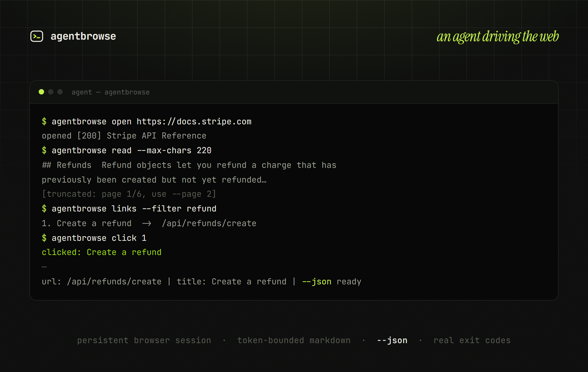Click 'real exit codes' in the footer
The width and height of the screenshot is (588, 372).
click(472, 340)
